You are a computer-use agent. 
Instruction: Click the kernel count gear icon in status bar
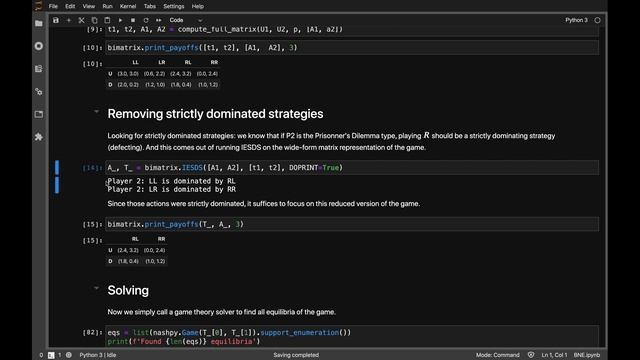coord(69,355)
